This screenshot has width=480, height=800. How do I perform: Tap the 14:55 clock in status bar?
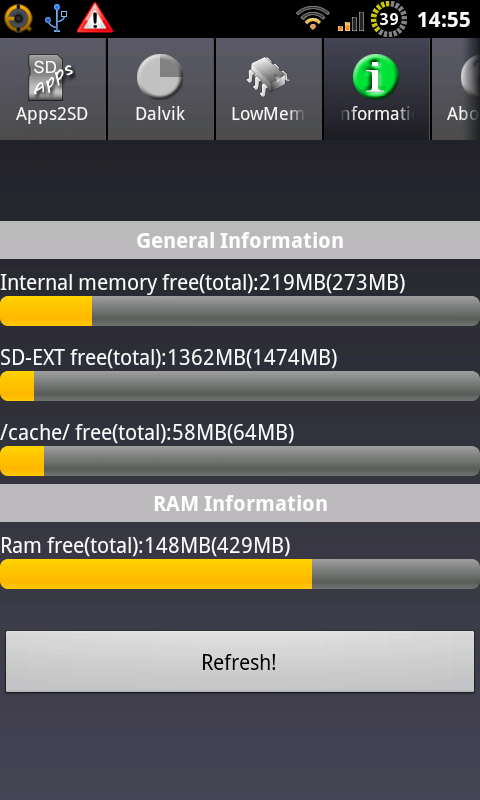pos(444,19)
